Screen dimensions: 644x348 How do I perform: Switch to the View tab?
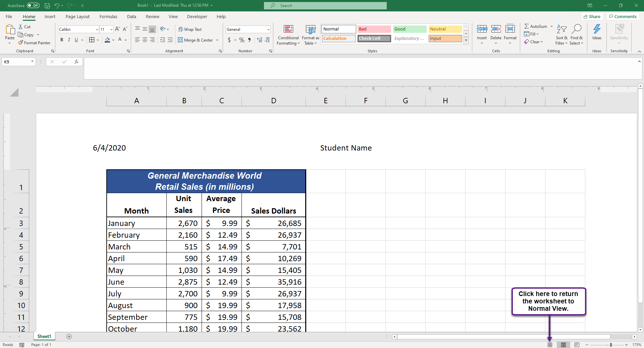[x=173, y=16]
